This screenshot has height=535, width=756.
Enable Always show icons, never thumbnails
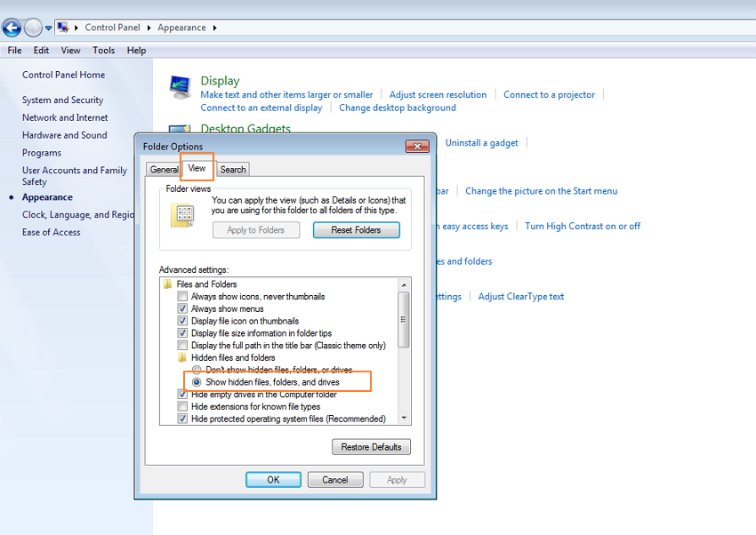[x=182, y=297]
